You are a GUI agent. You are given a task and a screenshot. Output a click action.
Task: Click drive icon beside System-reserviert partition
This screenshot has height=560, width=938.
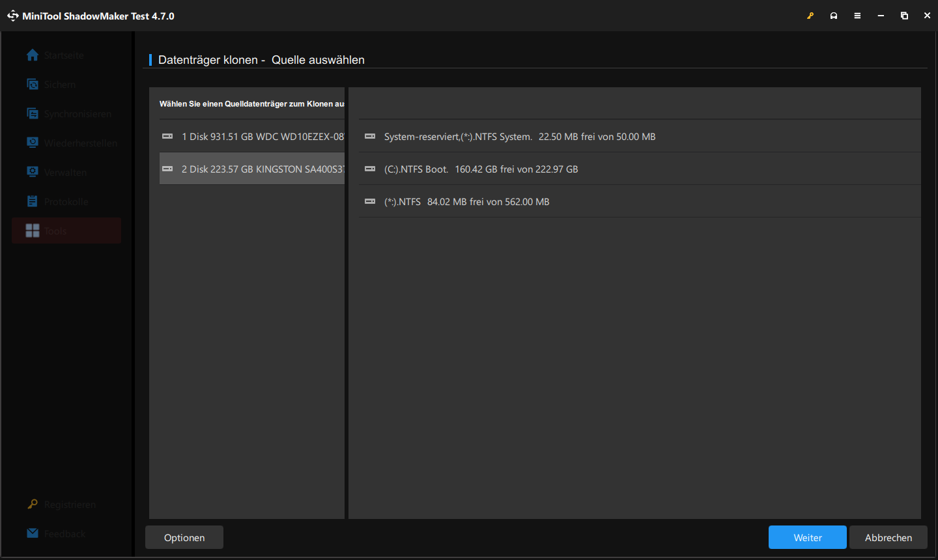[x=370, y=136]
